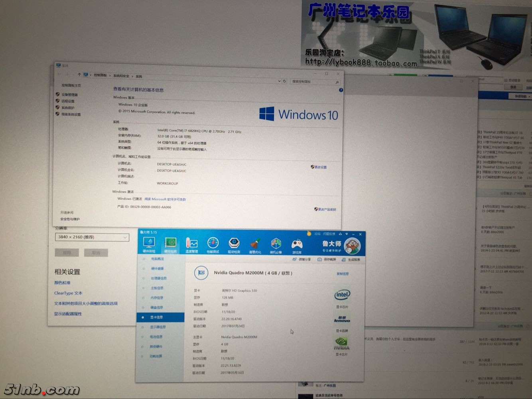The width and height of the screenshot is (532, 399).
Task: Click 控制面板 breadcrumb in address bar
Action: (x=100, y=75)
